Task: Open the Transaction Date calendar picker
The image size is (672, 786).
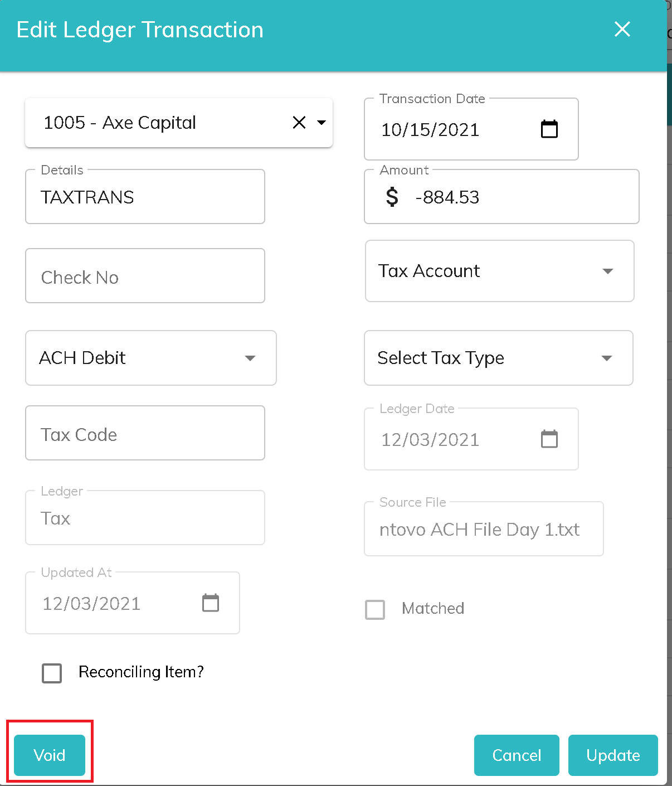Action: pyautogui.click(x=549, y=129)
